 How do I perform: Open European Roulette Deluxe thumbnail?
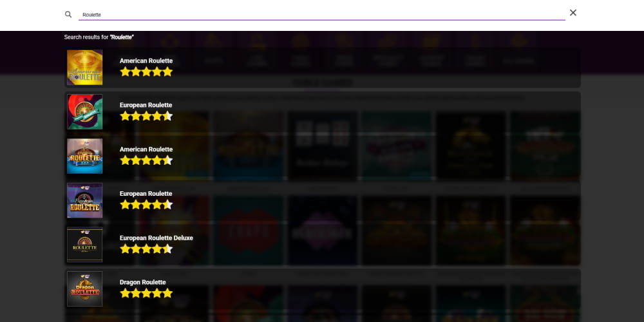[x=84, y=245]
